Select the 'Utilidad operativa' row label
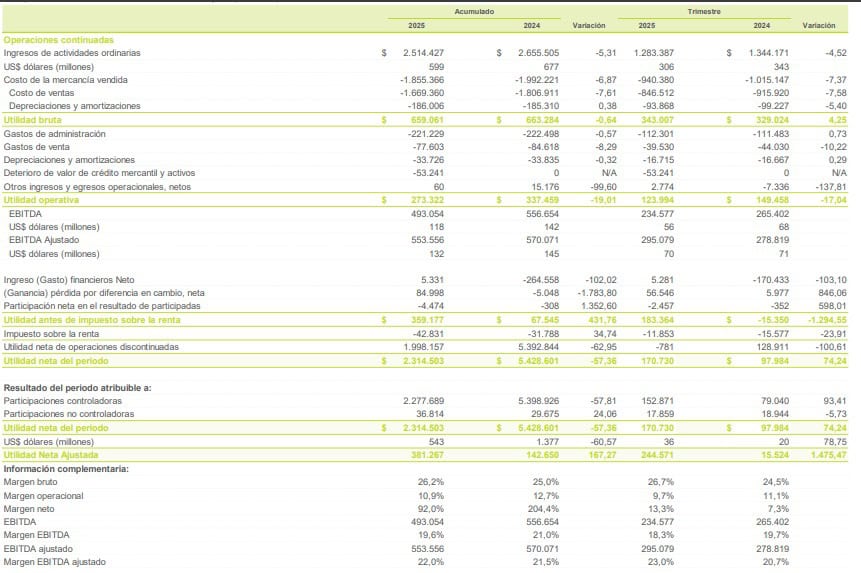This screenshot has width=861, height=573. tap(41, 200)
